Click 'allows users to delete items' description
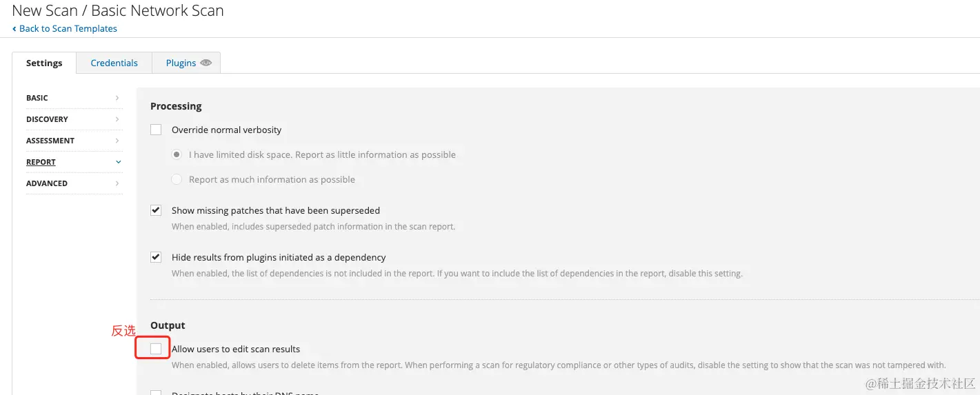The height and width of the screenshot is (395, 980). click(559, 365)
